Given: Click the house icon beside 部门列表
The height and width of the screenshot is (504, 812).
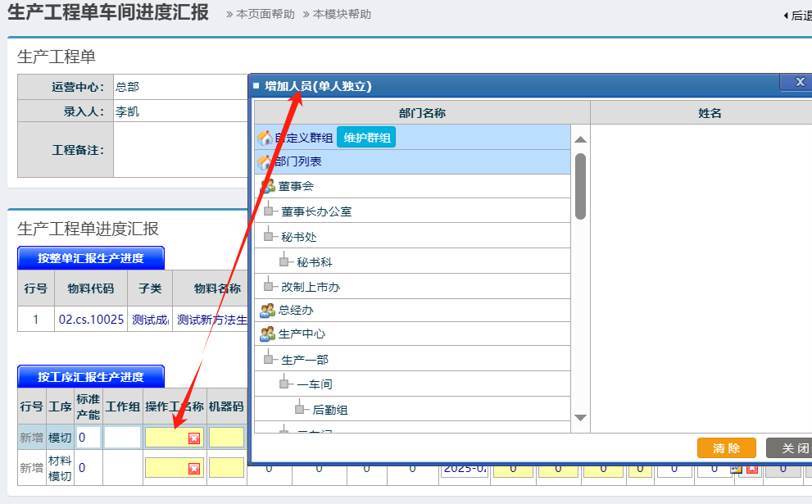Looking at the screenshot, I should coord(265,162).
